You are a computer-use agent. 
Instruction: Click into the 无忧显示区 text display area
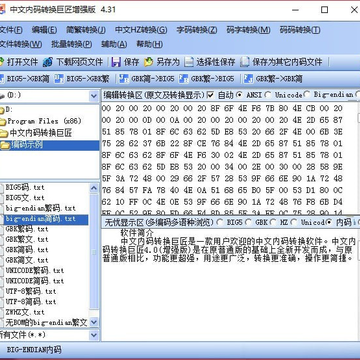[229, 284]
